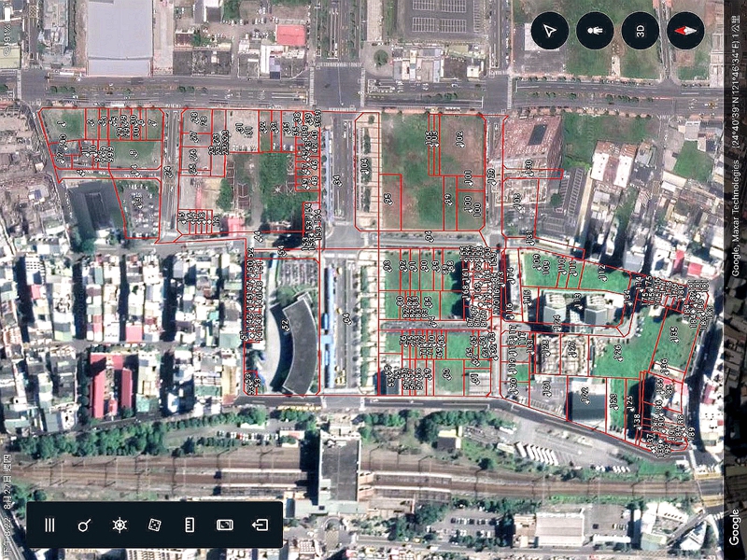Open the main menu (three bars icon)
The image size is (747, 560).
(x=49, y=525)
